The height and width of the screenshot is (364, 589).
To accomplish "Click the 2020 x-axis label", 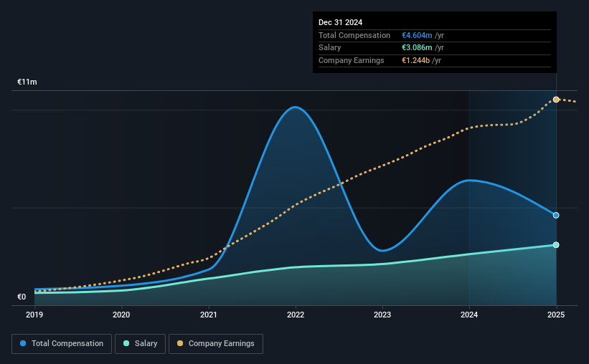I will pos(121,315).
